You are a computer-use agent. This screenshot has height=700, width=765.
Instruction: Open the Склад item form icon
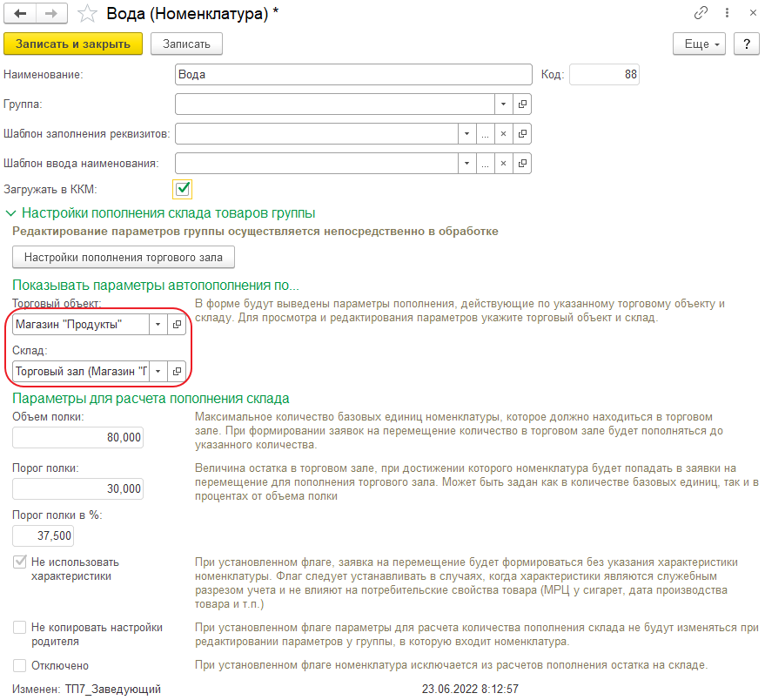point(176,371)
